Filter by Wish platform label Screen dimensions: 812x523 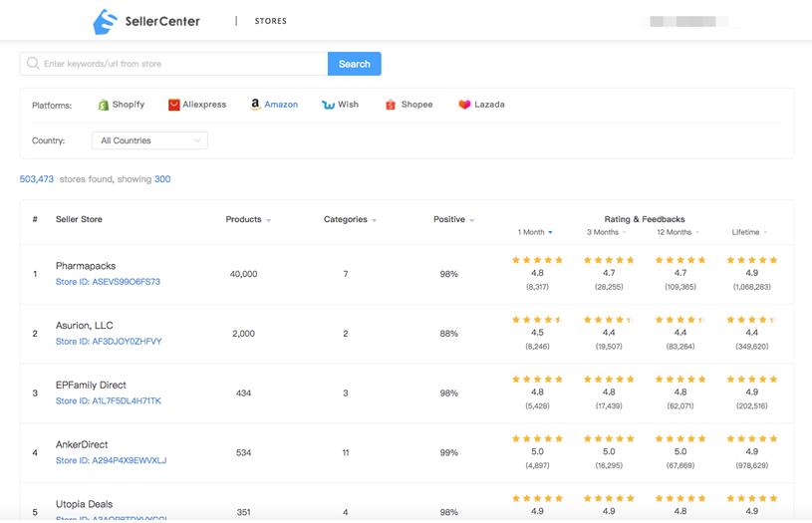(348, 104)
